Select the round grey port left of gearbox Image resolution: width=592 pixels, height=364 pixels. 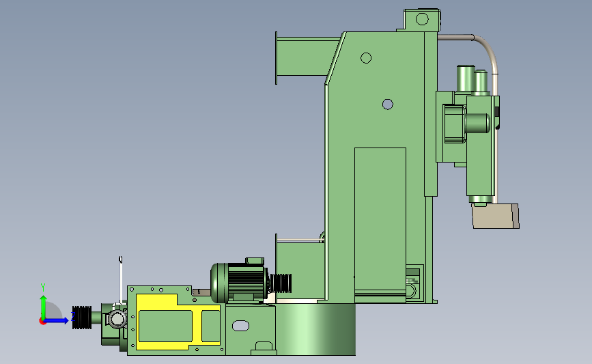pyautogui.click(x=117, y=320)
